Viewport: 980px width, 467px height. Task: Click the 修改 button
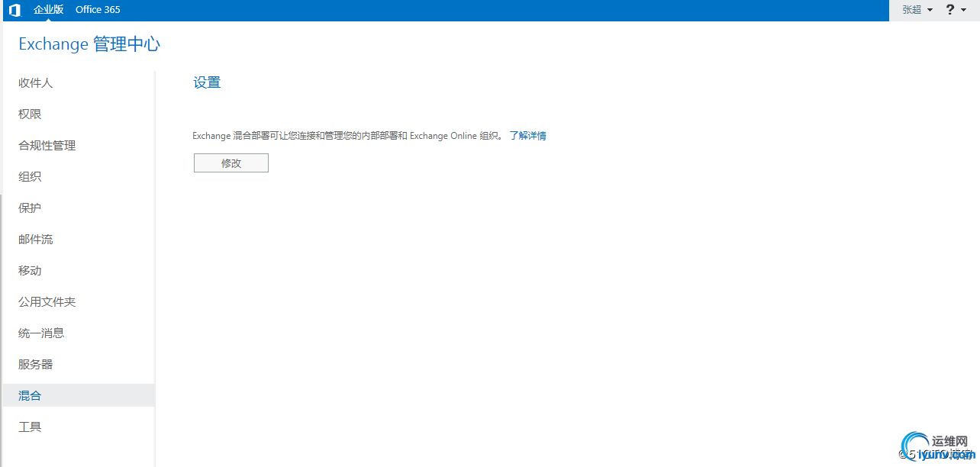[231, 163]
